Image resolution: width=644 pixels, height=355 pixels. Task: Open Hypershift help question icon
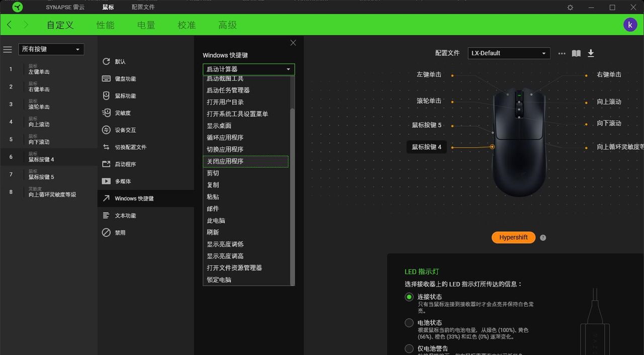pos(543,237)
